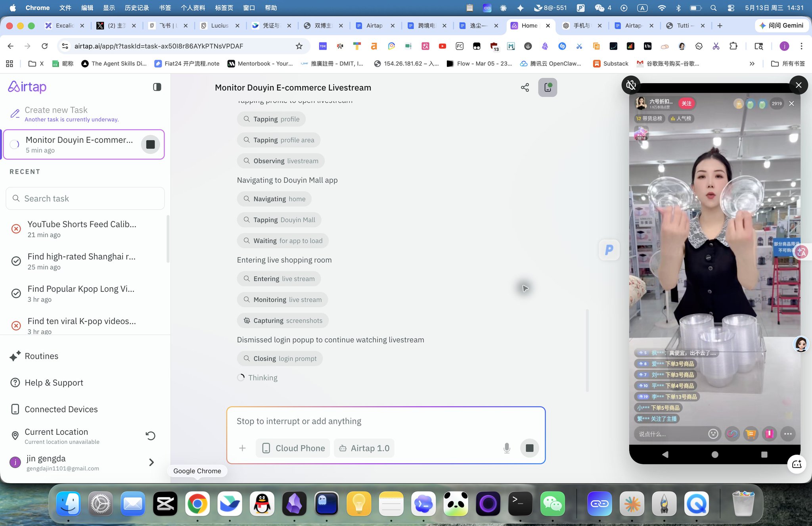Open the floating chat-plus feedback button
The height and width of the screenshot is (526, 812).
(797, 464)
